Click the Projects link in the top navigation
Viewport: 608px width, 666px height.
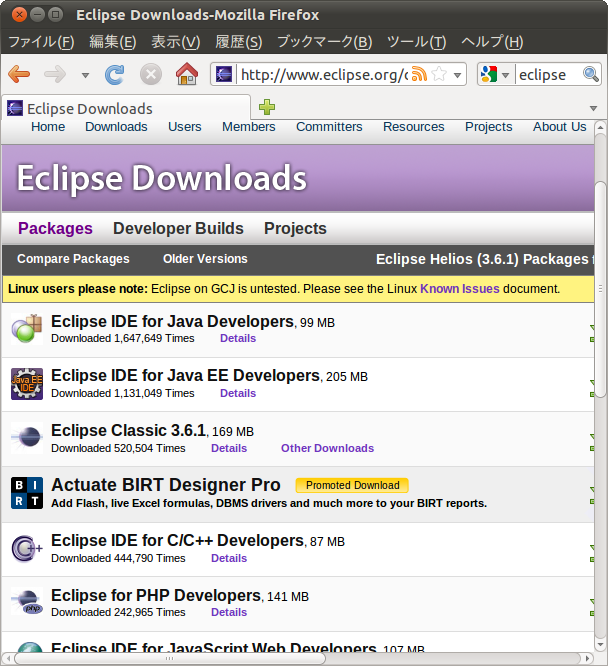[489, 127]
